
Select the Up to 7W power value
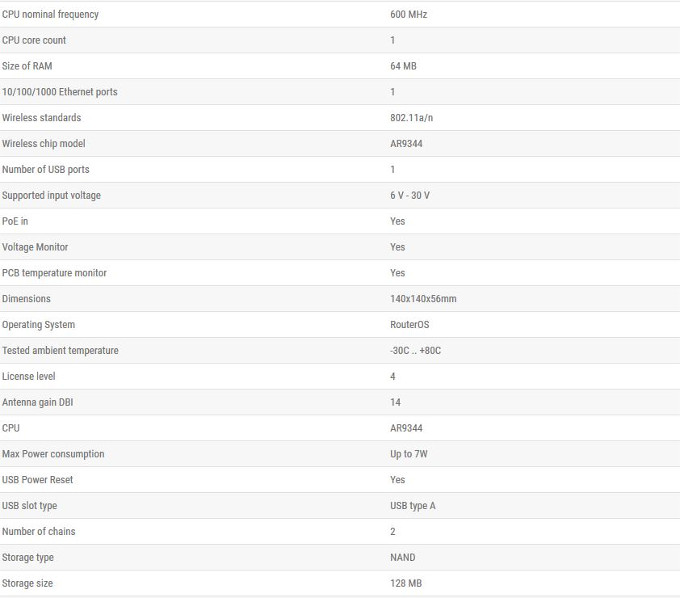tap(409, 454)
